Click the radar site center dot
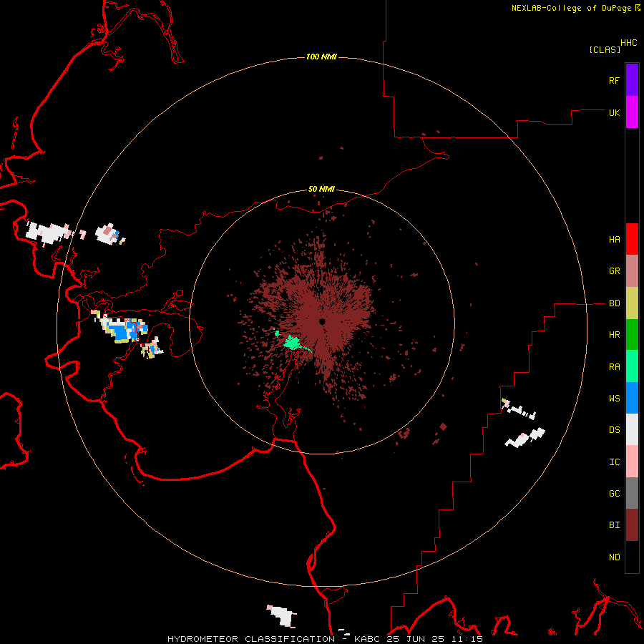This screenshot has width=644, height=644. tap(323, 321)
